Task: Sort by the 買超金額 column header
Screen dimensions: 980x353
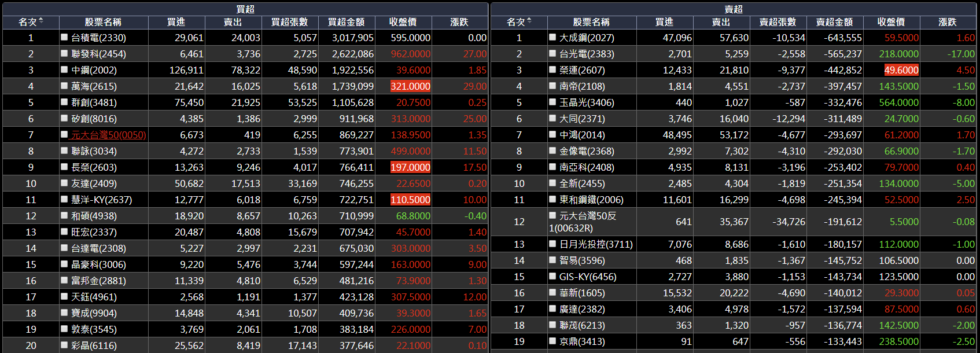Action: 346,22
